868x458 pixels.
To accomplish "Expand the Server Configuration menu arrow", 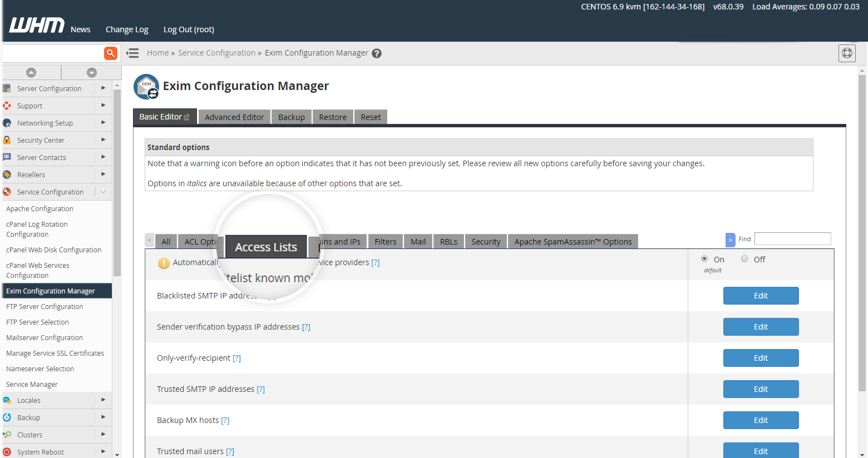I will [103, 88].
